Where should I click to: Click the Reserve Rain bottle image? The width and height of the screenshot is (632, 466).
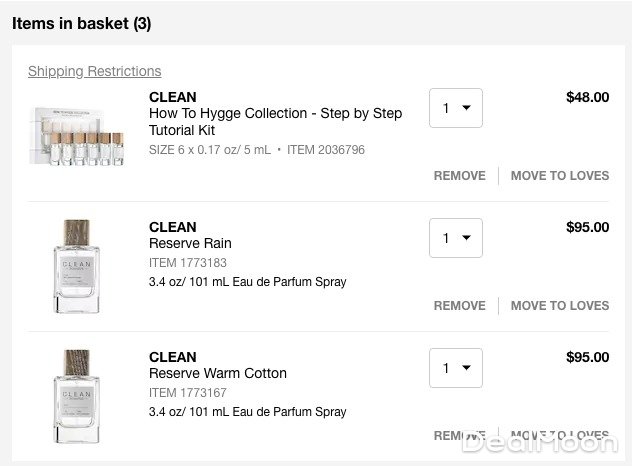click(76, 266)
